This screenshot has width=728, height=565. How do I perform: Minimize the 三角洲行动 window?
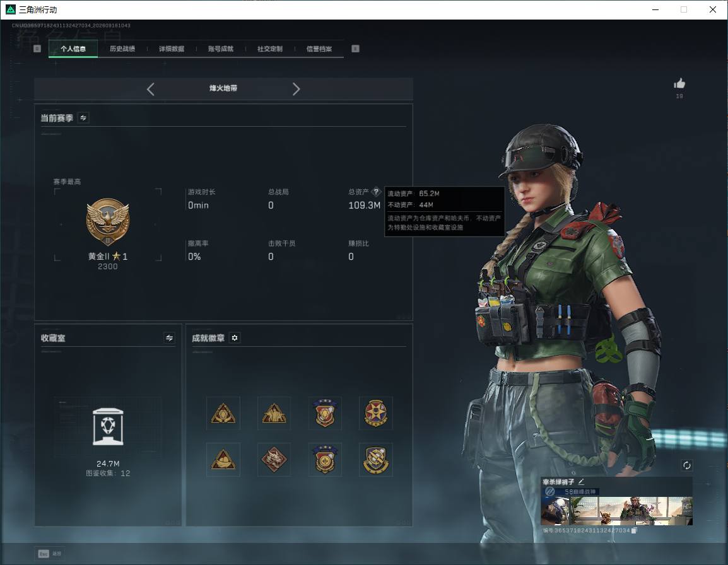(x=655, y=9)
